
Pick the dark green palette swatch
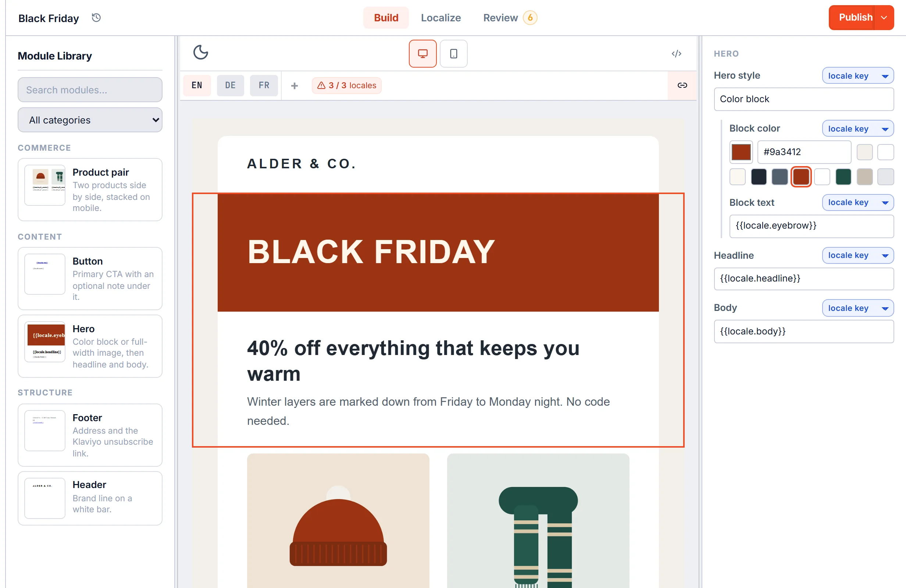843,177
